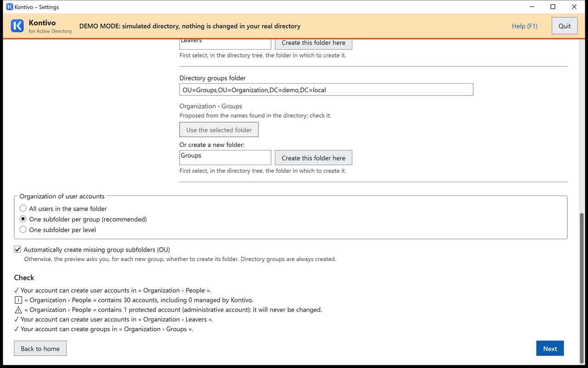
Task: Click Next button
Action: click(x=550, y=348)
